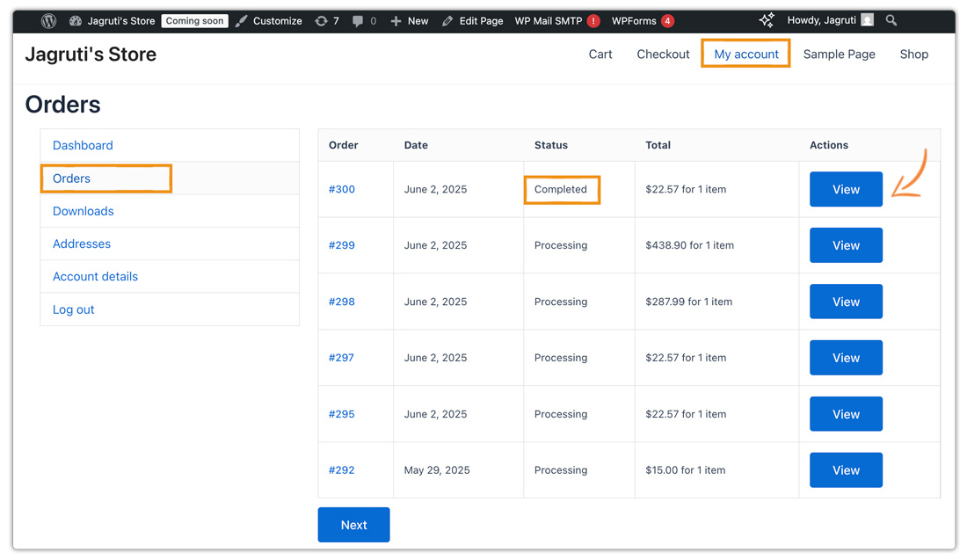
Task: Click the dashboard gauge icon beside Jagruti's Store
Action: [76, 21]
